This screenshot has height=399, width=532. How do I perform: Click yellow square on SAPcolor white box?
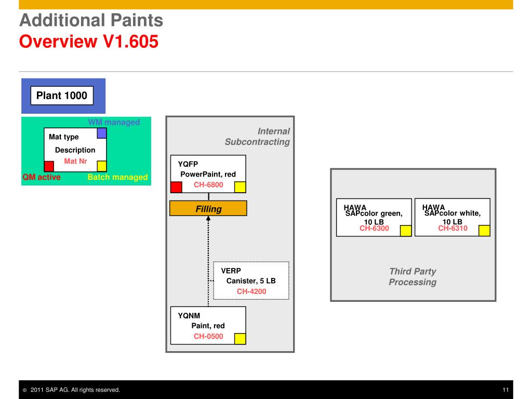484,230
